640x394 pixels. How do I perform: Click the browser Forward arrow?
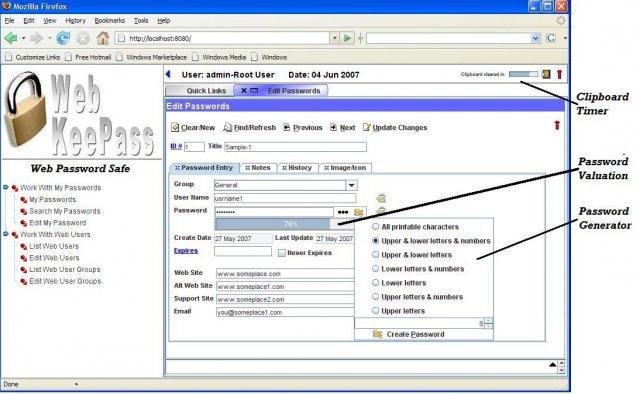(36, 38)
